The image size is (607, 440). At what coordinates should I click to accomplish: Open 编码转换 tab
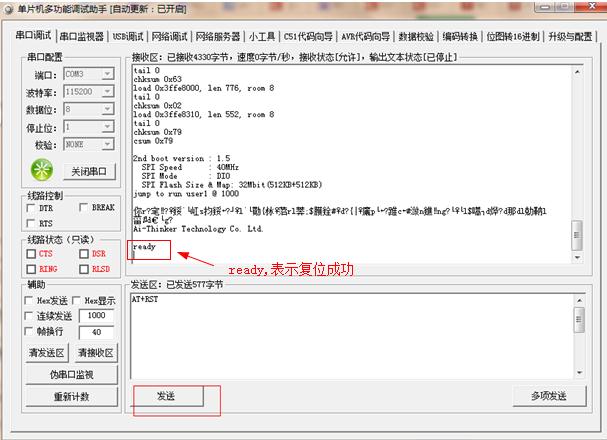pos(460,37)
